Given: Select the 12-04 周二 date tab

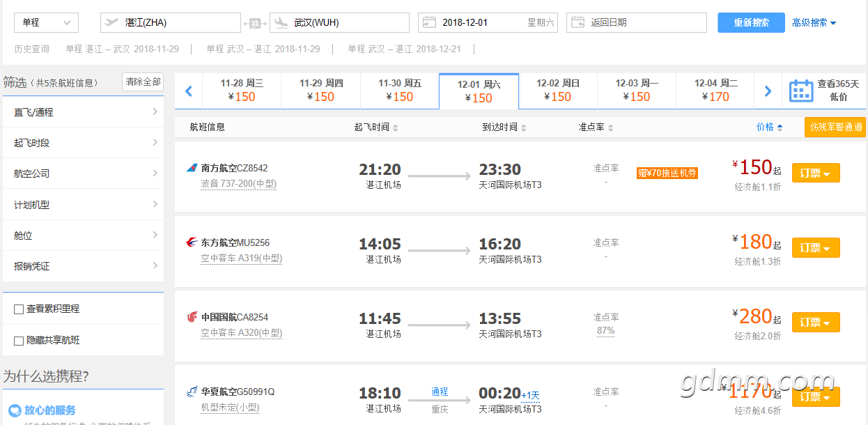Looking at the screenshot, I should click(x=715, y=91).
